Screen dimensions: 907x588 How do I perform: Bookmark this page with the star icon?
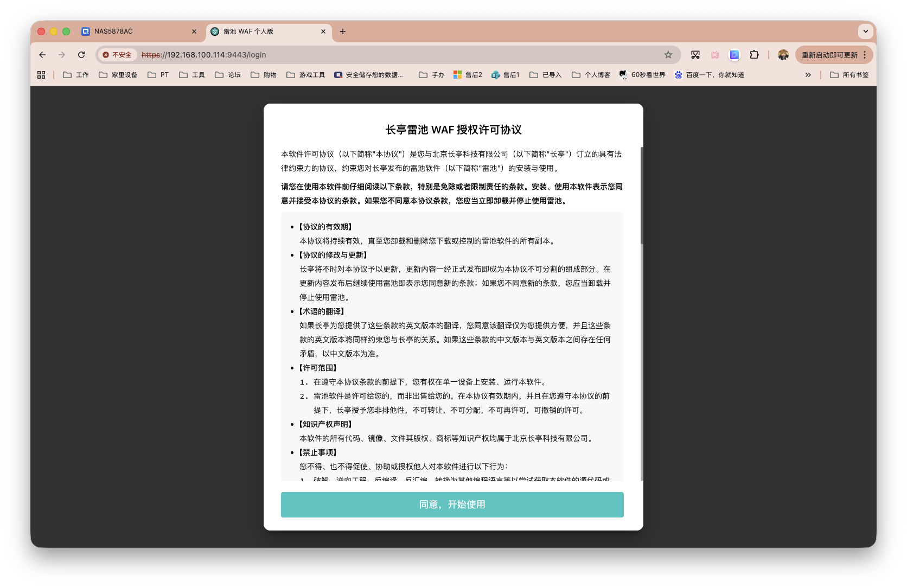[x=668, y=55]
